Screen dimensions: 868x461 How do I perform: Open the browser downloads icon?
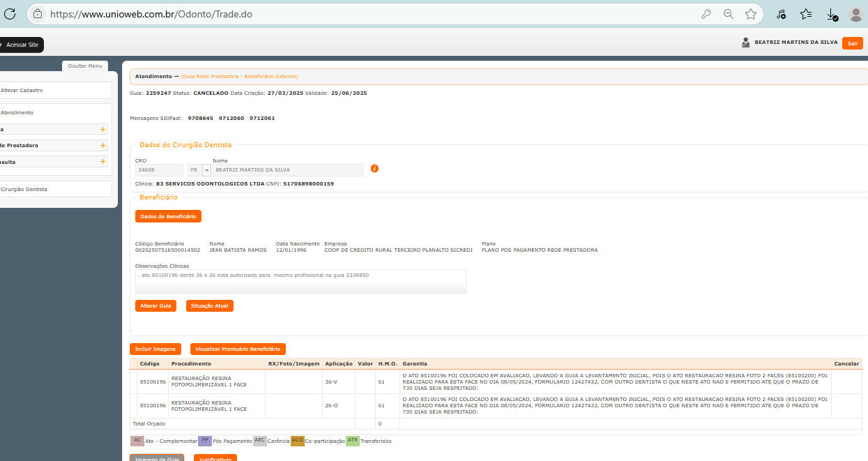tap(831, 14)
